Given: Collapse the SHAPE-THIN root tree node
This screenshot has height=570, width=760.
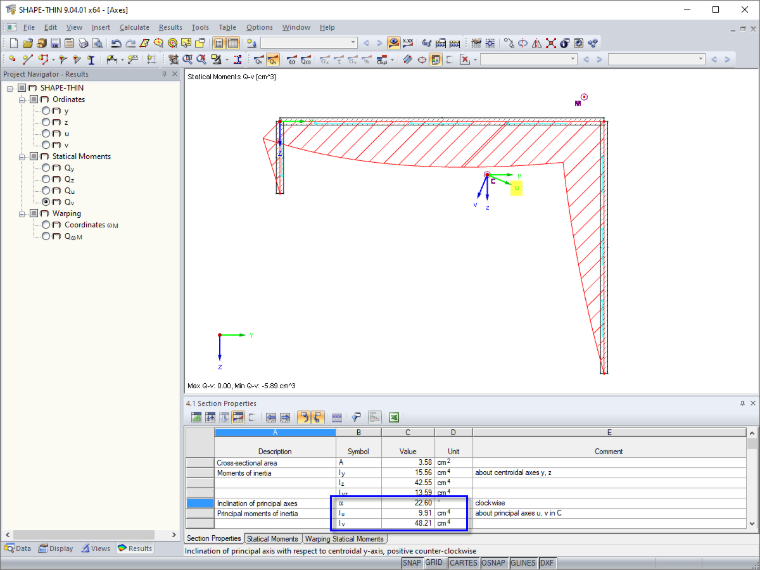Looking at the screenshot, I should (10, 88).
